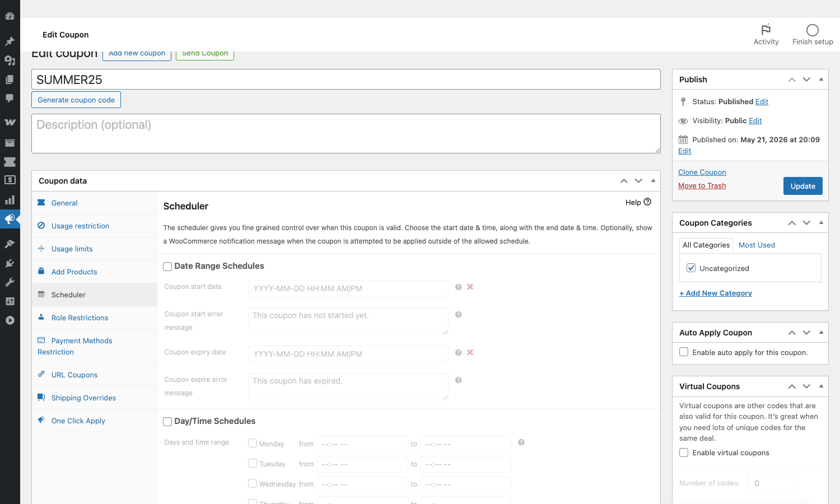
Task: Show tooltip for coupon expiry date
Action: pyautogui.click(x=458, y=353)
